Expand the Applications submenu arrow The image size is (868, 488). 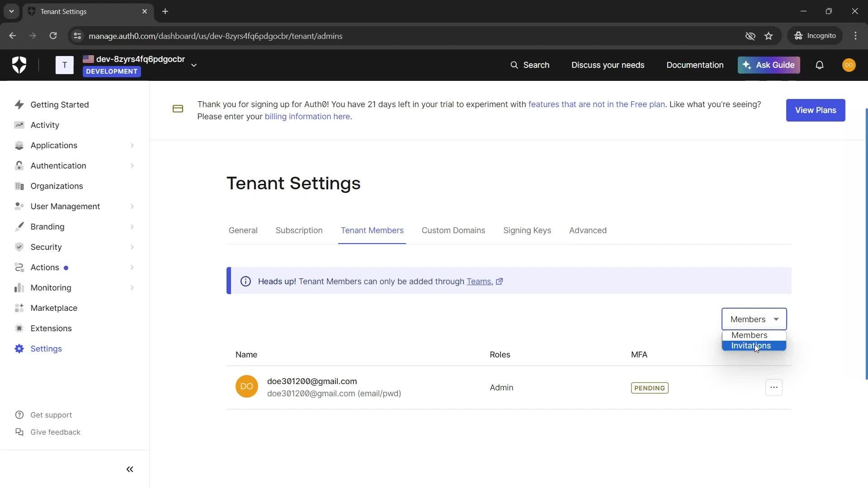tap(132, 145)
